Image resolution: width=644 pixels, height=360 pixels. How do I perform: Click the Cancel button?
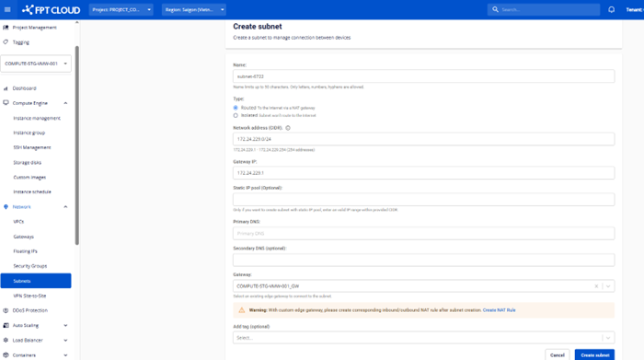(558, 354)
